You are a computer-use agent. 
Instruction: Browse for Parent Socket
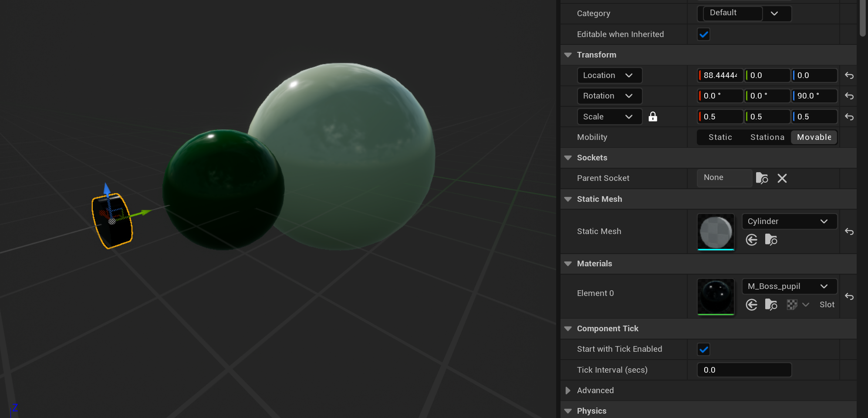coord(762,178)
